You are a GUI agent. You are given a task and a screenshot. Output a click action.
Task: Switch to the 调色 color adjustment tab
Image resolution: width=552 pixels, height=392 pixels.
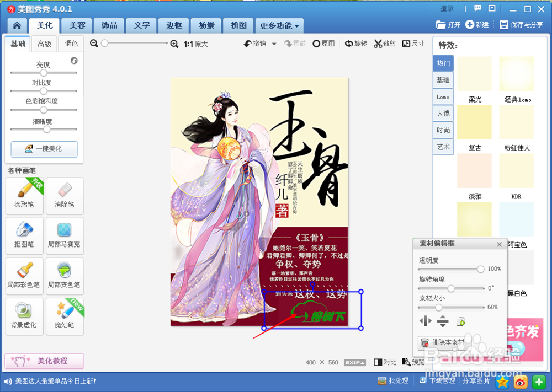[x=71, y=44]
